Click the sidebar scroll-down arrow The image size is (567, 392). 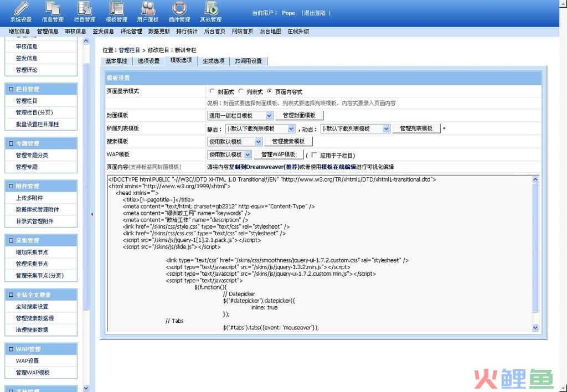click(x=86, y=388)
